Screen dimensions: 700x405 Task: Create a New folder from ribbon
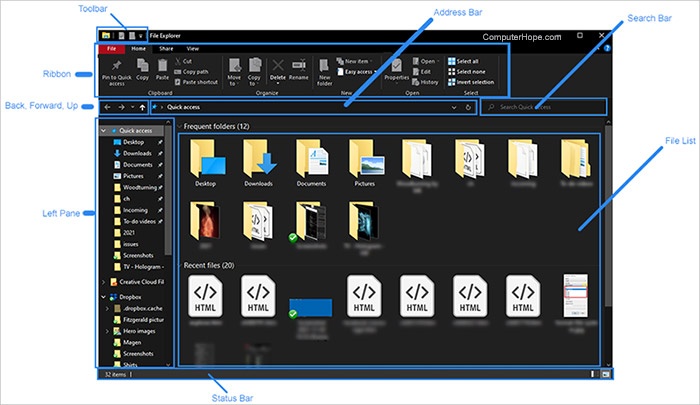[325, 72]
